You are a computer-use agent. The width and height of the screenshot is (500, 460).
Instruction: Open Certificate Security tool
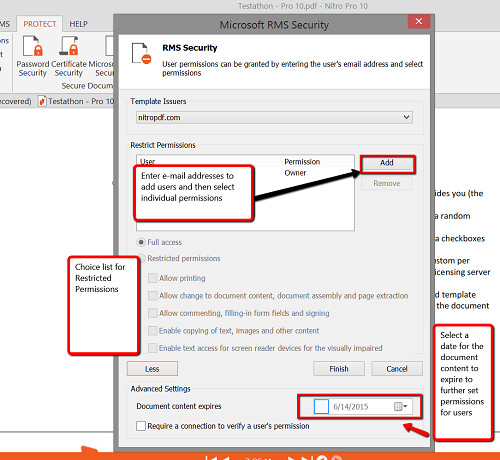(69, 56)
